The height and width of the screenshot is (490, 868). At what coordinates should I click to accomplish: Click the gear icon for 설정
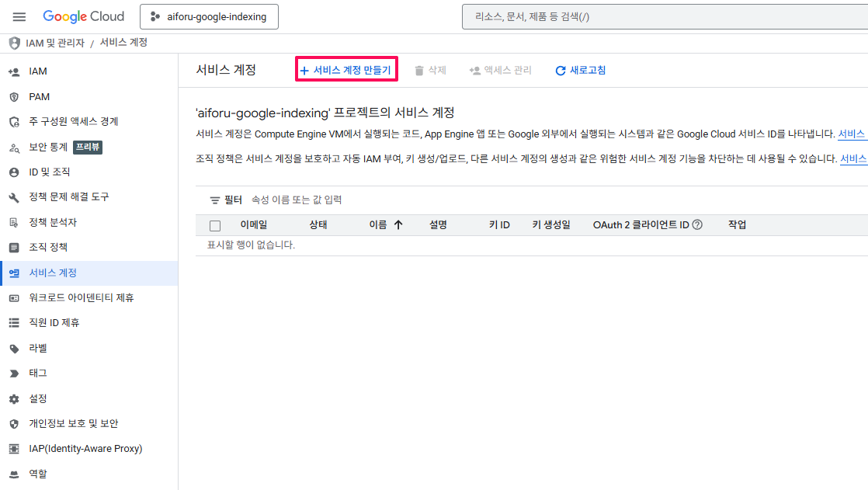pos(13,399)
